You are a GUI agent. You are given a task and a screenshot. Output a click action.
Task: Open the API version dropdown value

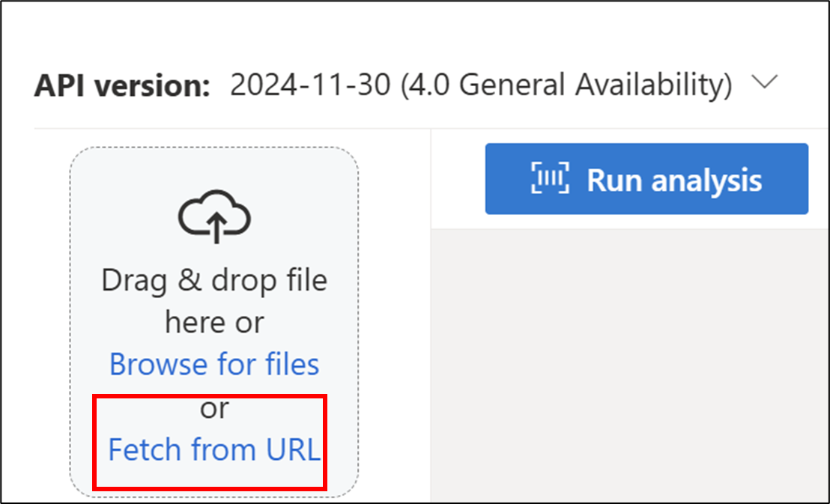pos(481,85)
